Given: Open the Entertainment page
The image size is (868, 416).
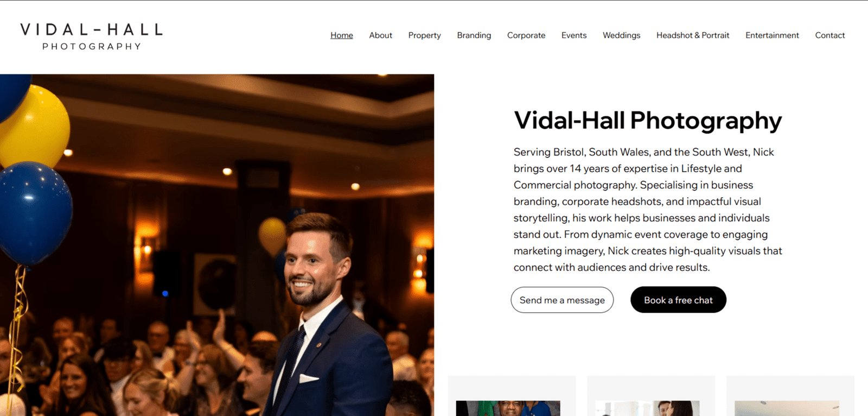Looking at the screenshot, I should [772, 35].
